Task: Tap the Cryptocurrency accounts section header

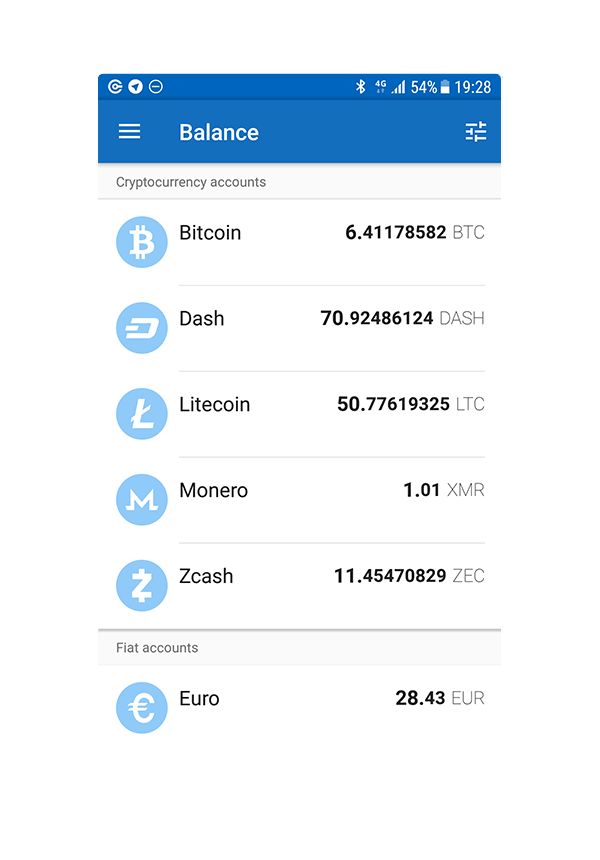Action: pyautogui.click(x=299, y=182)
